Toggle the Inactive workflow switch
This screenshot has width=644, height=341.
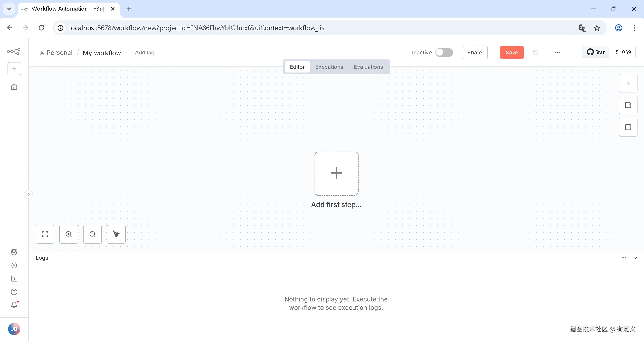(444, 52)
